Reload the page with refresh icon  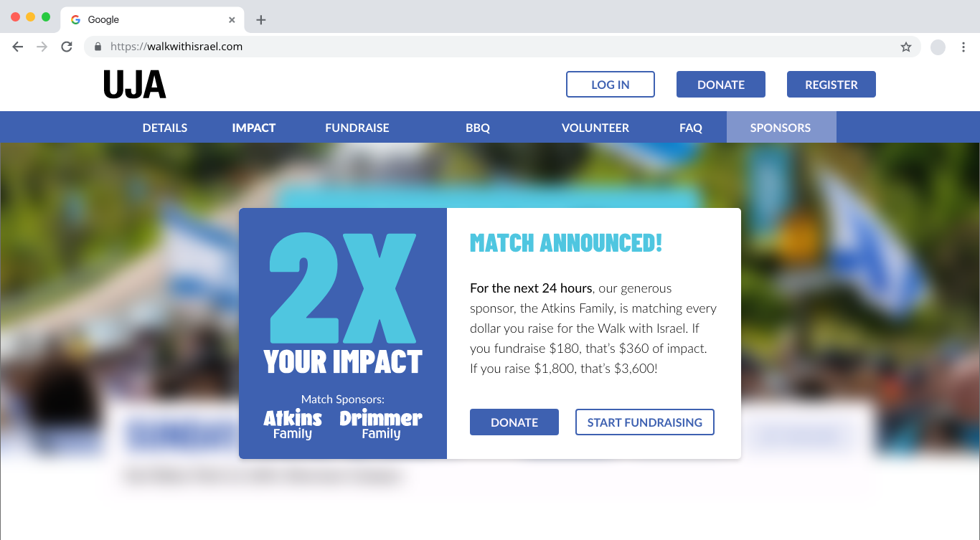pos(67,47)
